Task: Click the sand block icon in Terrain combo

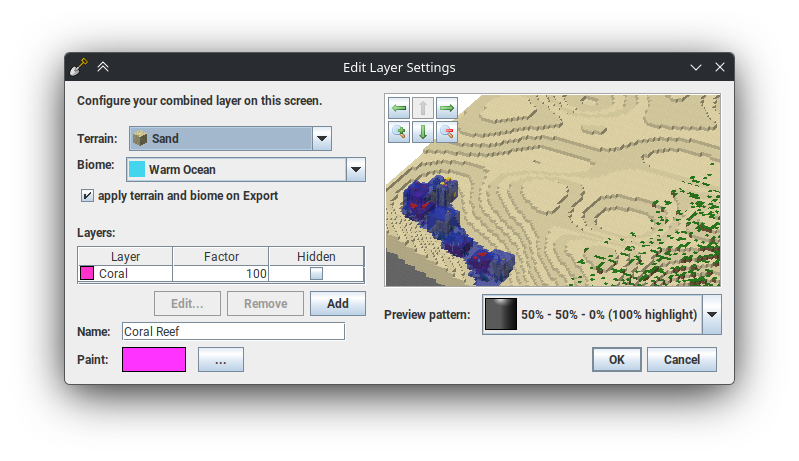Action: point(140,138)
